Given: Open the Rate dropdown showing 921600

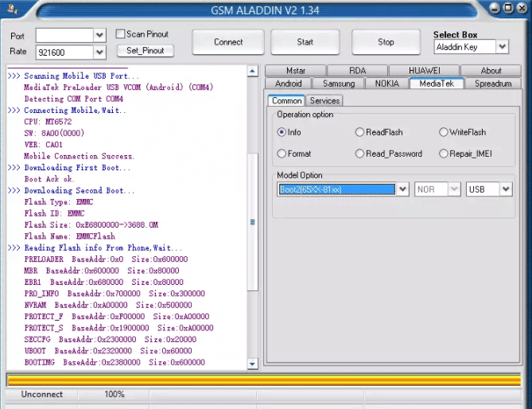Looking at the screenshot, I should [x=99, y=53].
